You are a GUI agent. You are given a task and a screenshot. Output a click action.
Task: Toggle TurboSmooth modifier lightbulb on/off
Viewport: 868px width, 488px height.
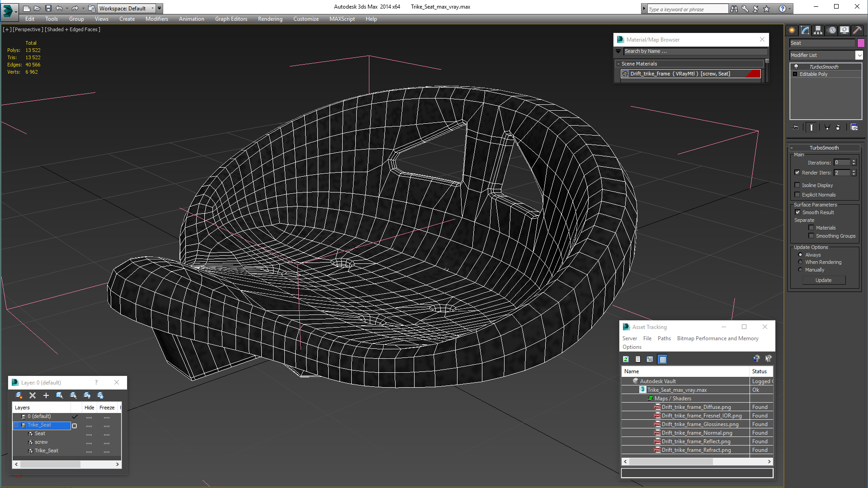pyautogui.click(x=796, y=66)
